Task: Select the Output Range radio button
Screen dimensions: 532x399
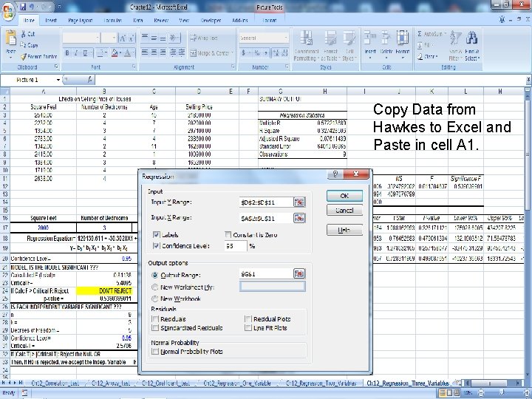Action: pos(154,275)
